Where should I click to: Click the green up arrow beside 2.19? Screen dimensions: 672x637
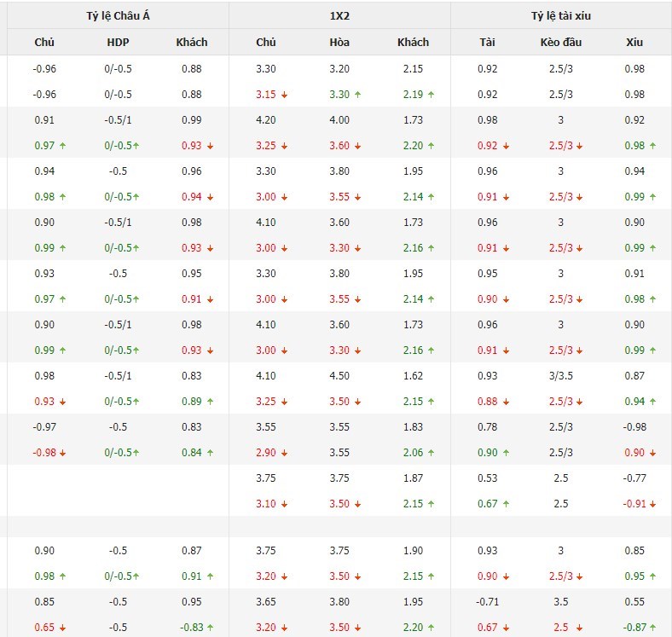click(432, 95)
